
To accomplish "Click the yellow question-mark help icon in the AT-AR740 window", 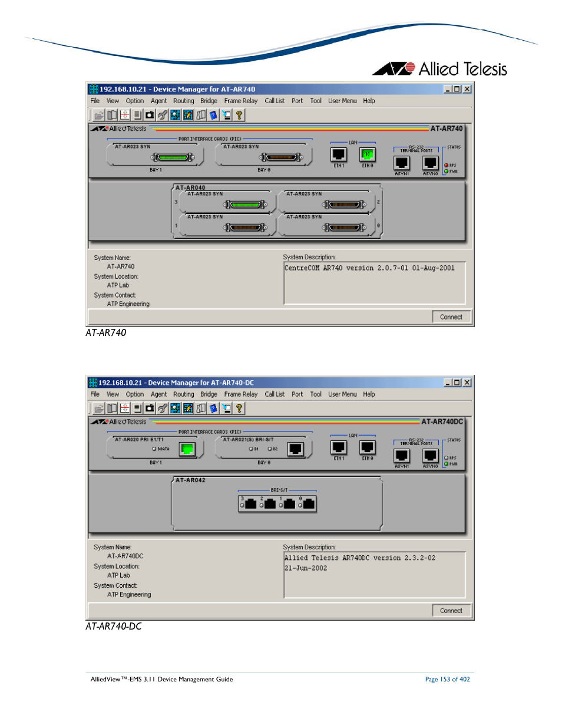I will pyautogui.click(x=239, y=115).
